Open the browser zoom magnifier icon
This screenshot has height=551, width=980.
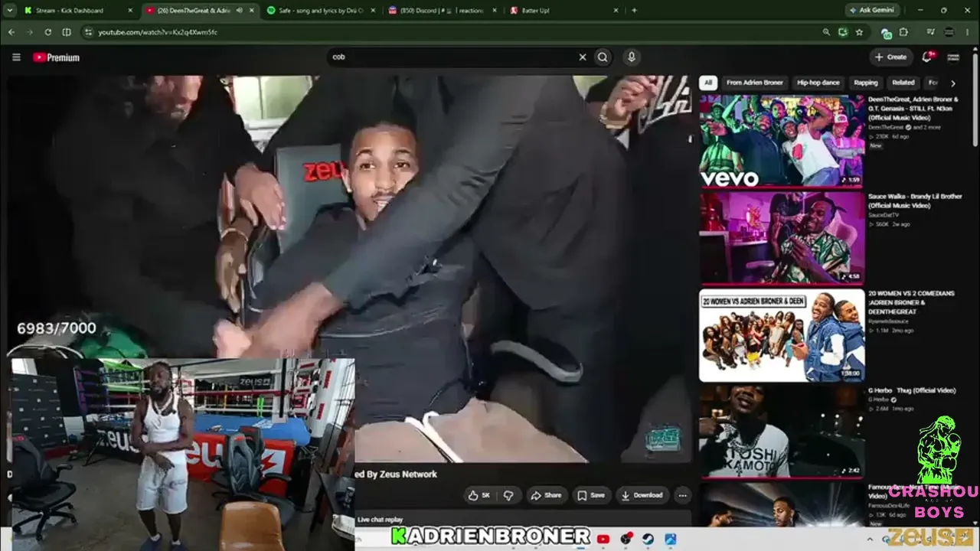(826, 32)
